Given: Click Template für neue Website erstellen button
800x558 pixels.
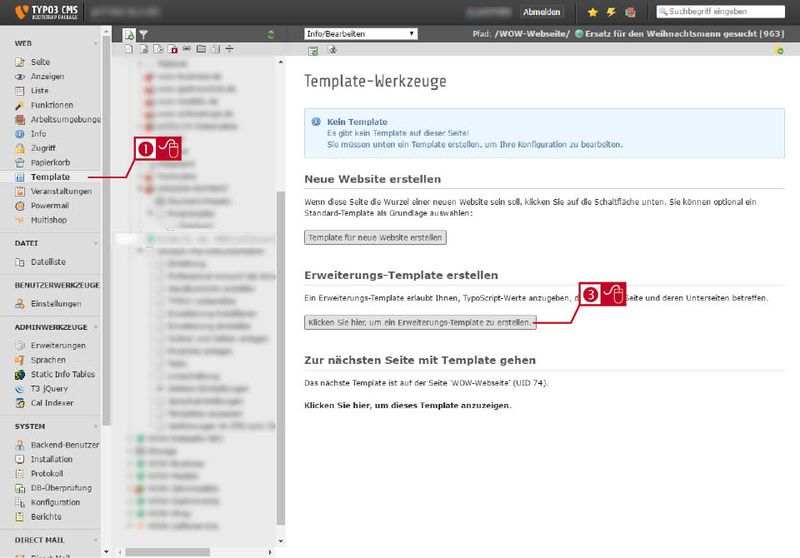Looking at the screenshot, I should (375, 237).
